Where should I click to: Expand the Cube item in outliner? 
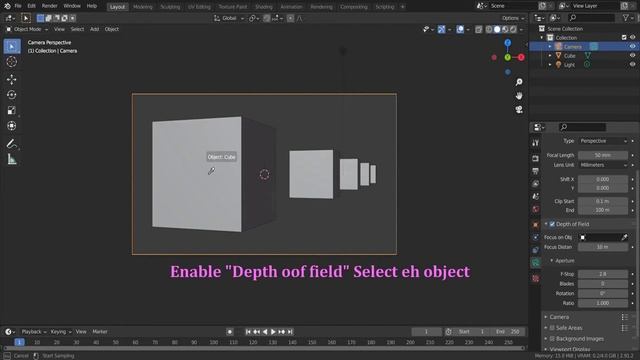click(x=550, y=56)
